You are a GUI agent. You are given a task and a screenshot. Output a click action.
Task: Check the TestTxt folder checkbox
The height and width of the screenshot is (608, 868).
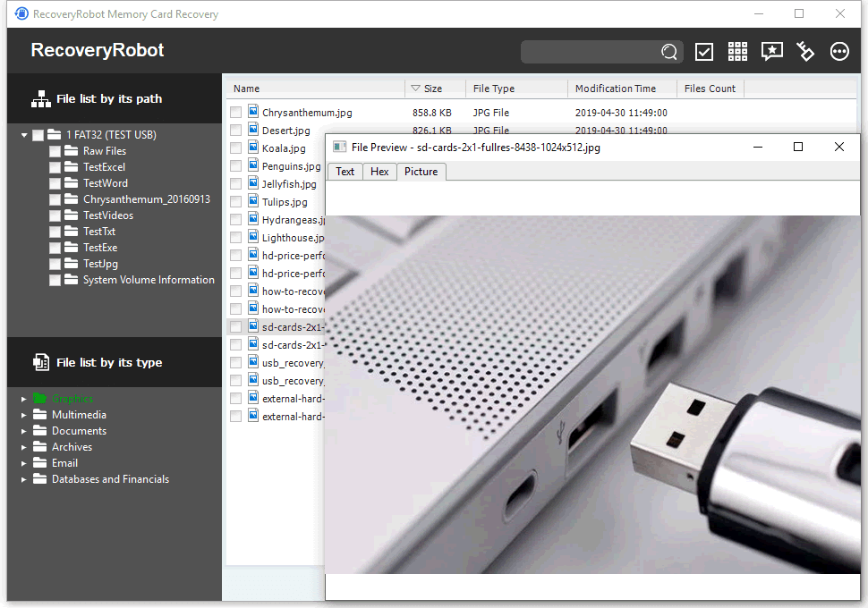pos(55,232)
